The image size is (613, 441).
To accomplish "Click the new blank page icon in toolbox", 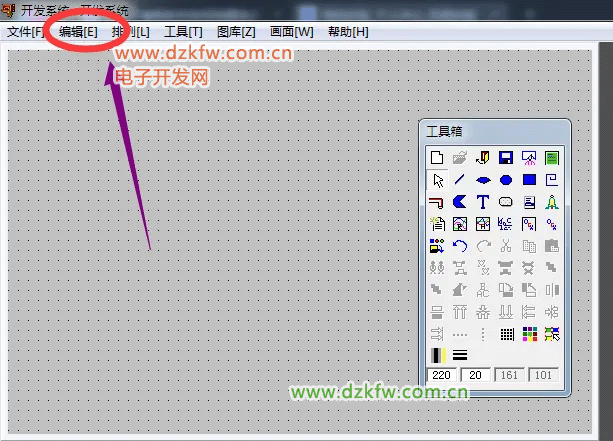I will [437, 158].
